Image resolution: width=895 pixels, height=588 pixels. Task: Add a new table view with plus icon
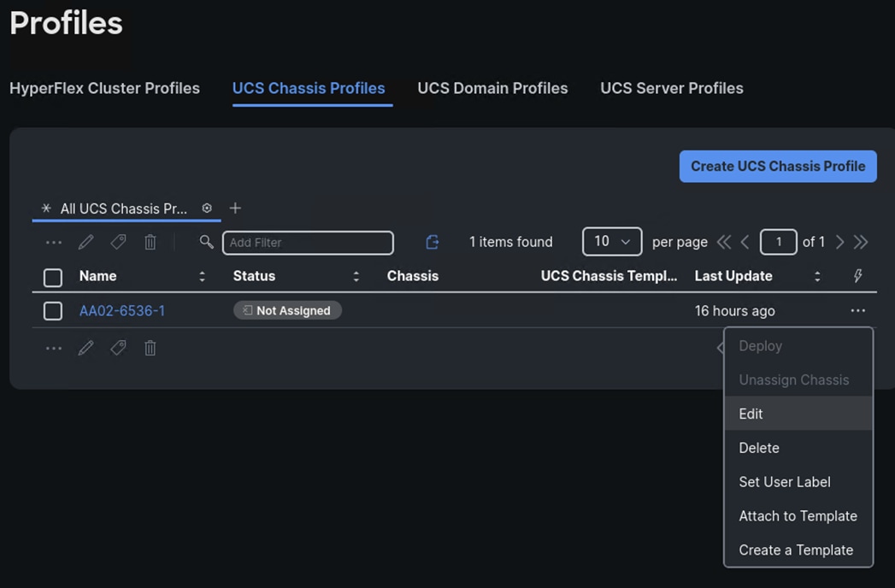(x=235, y=209)
